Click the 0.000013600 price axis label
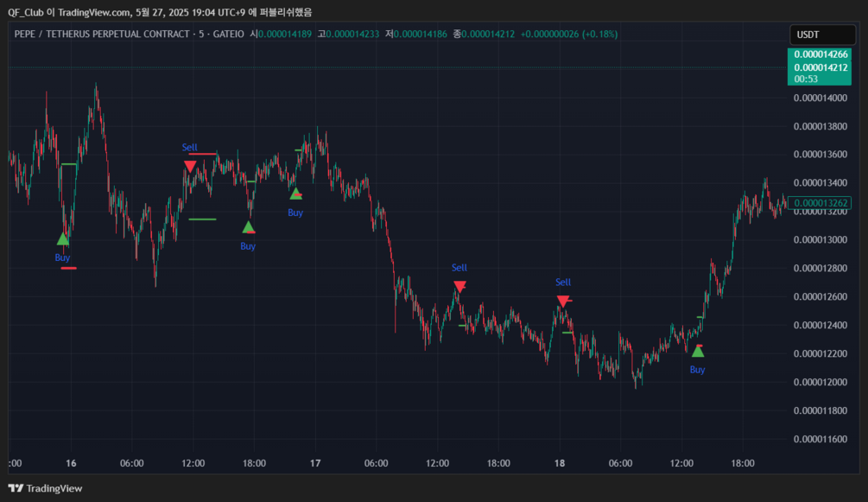Screen dimensions: 868x502 pyautogui.click(x=820, y=155)
